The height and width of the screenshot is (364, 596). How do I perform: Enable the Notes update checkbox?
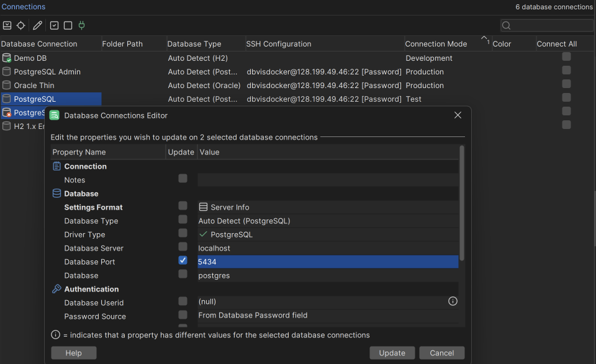(183, 178)
